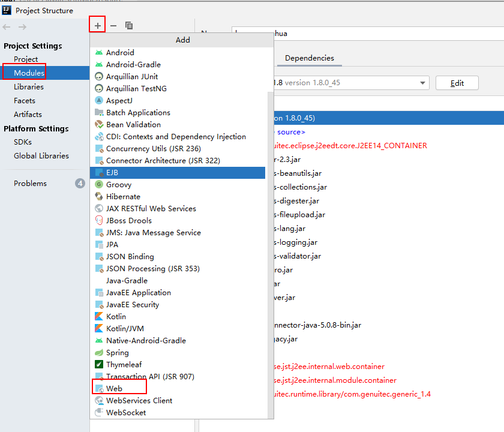Open the Facets settings page
Image resolution: width=504 pixels, height=432 pixels.
point(25,101)
